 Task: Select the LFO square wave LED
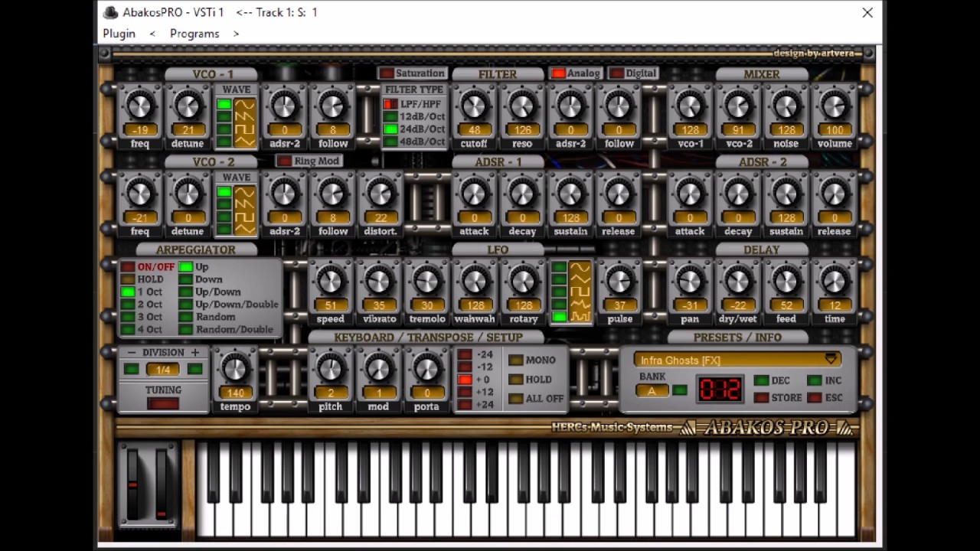click(559, 292)
